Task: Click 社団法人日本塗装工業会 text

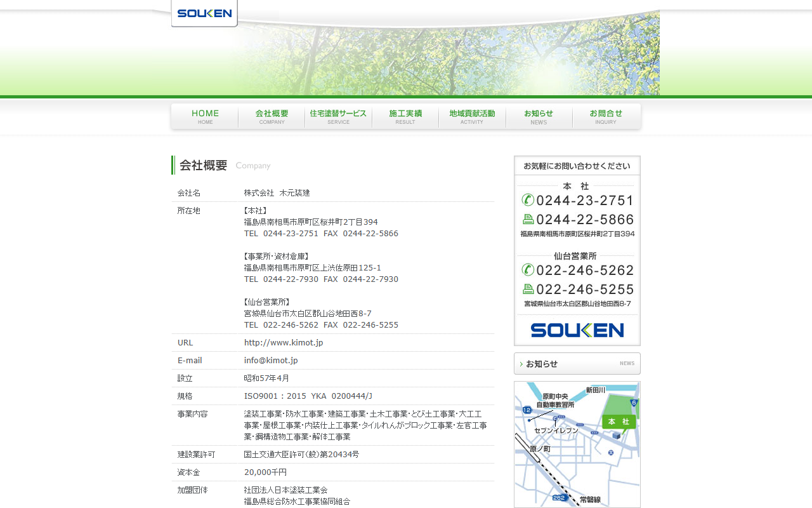Action: click(x=285, y=490)
